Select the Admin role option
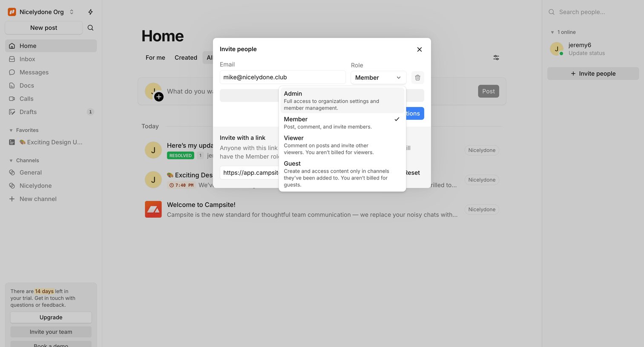This screenshot has width=644, height=347. (x=342, y=101)
